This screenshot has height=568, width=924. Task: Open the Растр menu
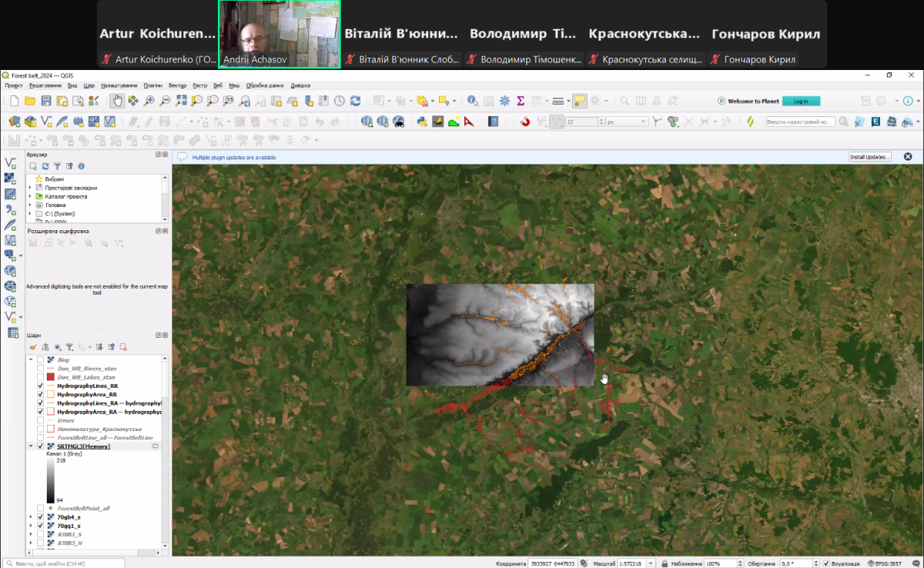point(200,85)
